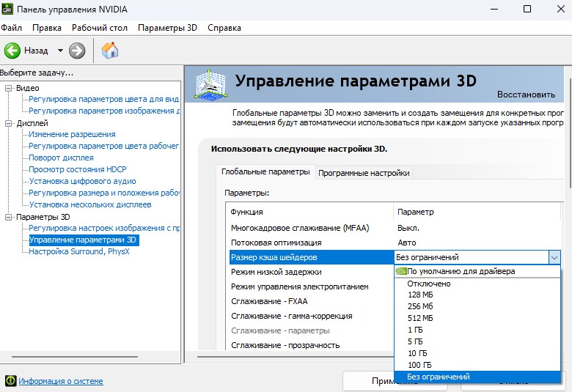Collapse the Параметры 3D tree node
This screenshot has width=572, height=392.
tap(8, 218)
